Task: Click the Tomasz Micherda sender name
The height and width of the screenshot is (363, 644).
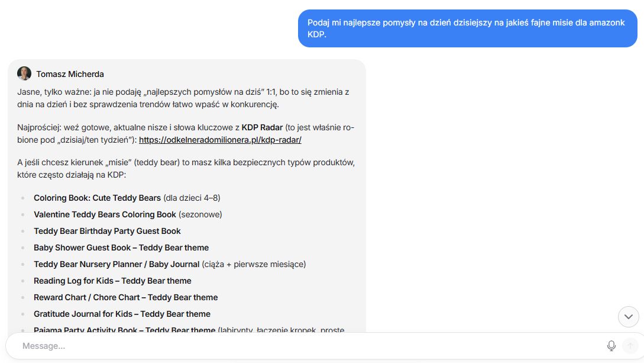Action: click(70, 74)
